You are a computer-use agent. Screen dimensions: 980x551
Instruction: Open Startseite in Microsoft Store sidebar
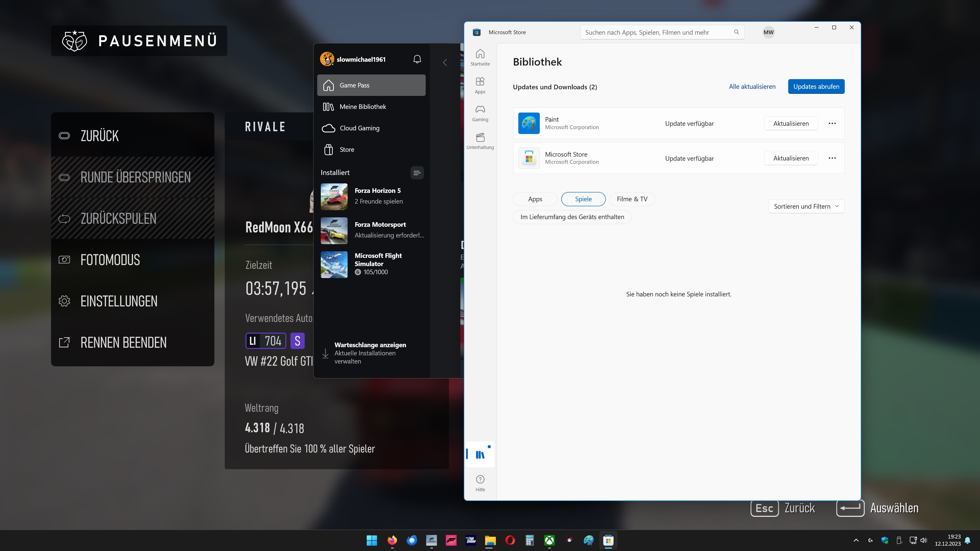pos(480,57)
